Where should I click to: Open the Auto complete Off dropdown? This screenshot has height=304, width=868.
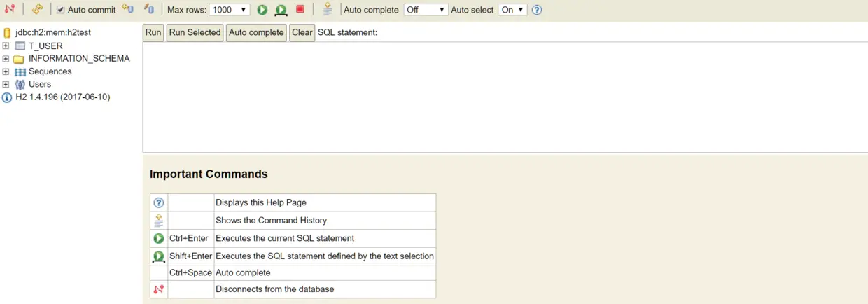[x=426, y=10]
